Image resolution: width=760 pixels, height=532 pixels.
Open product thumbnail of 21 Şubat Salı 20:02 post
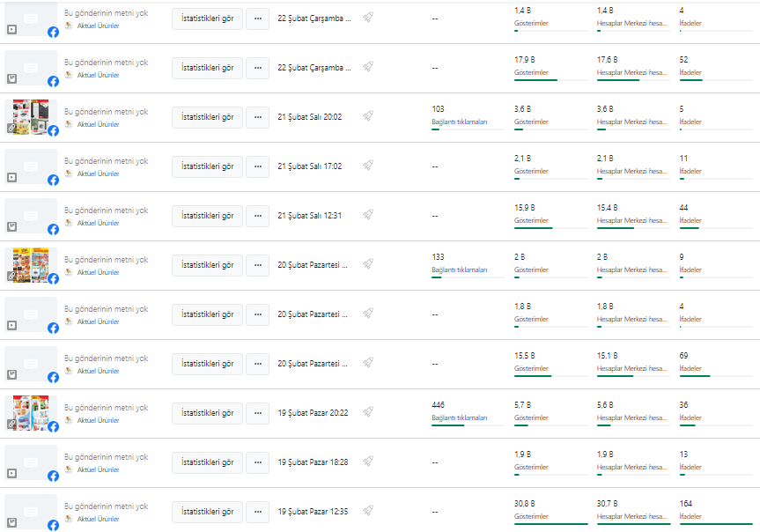(31, 117)
